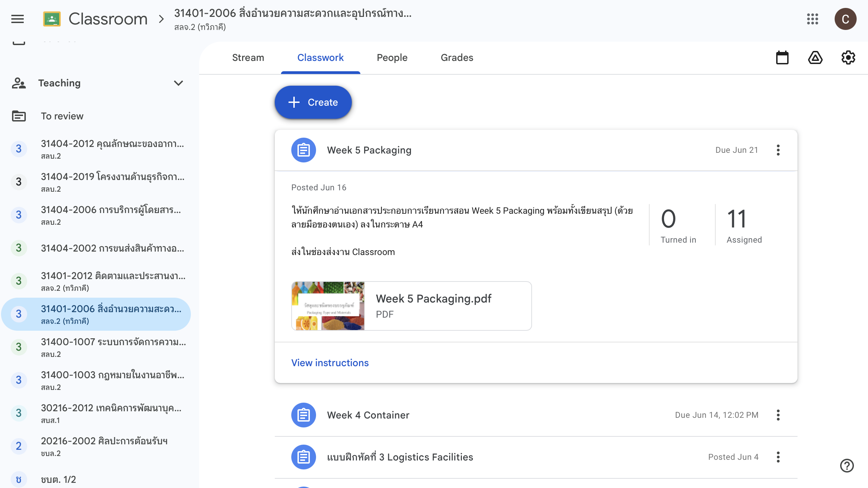Click avatar badge for class 31404-2019

(19, 182)
